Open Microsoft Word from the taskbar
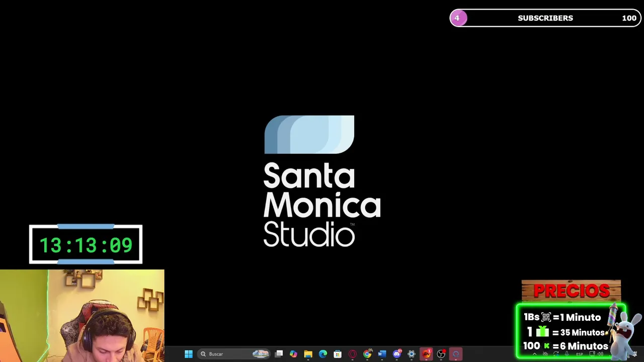Image resolution: width=644 pixels, height=362 pixels. coord(382,354)
